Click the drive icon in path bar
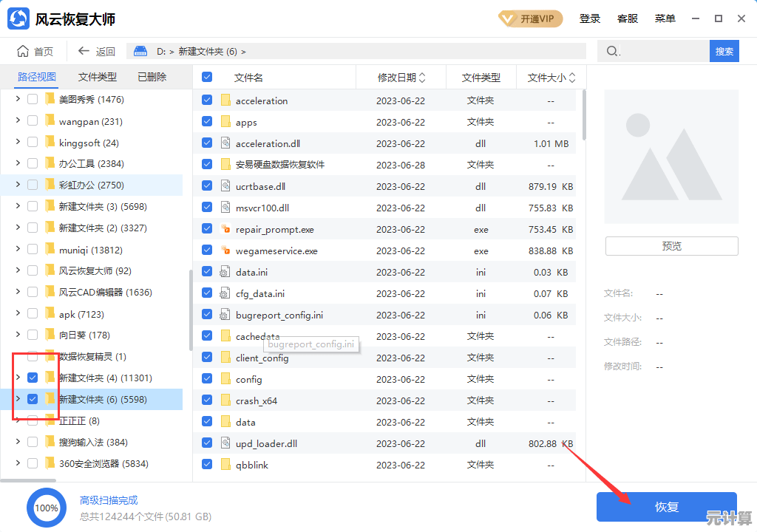 [x=140, y=51]
